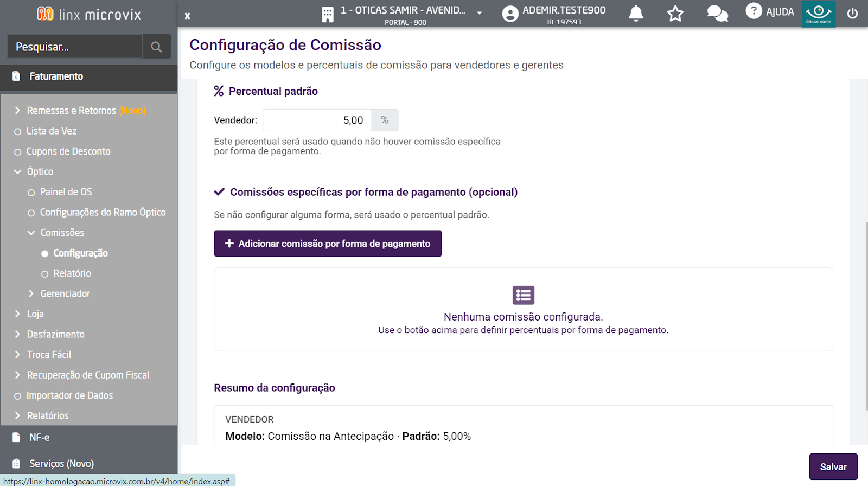The image size is (868, 486).
Task: Click Adicionar comissão por forma de pagamento
Action: (328, 244)
